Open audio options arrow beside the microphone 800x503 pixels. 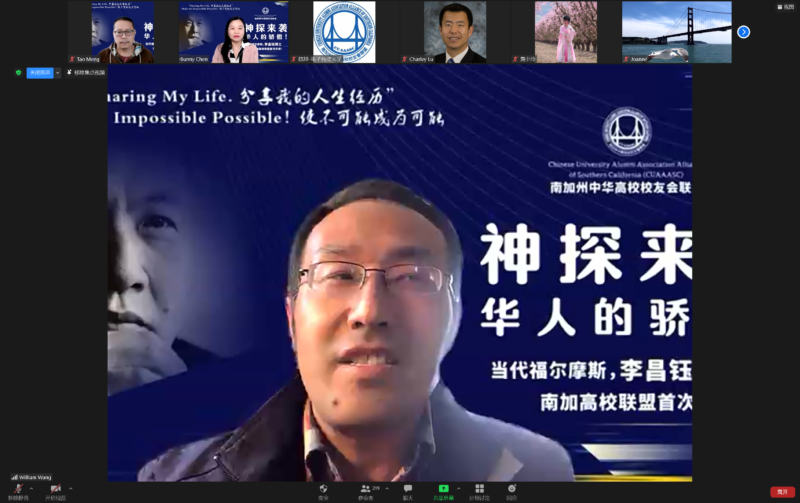[x=32, y=488]
